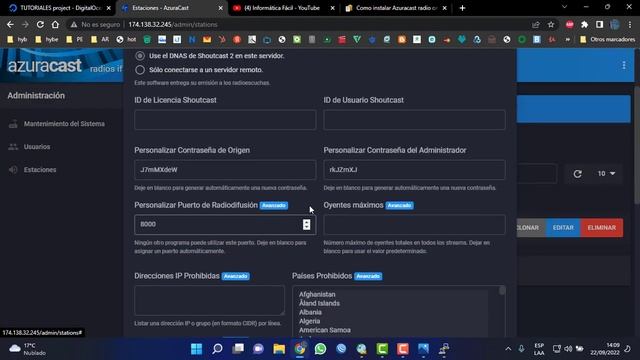Click the Oyentes máximos field
This screenshot has height=360, width=640.
(x=414, y=224)
